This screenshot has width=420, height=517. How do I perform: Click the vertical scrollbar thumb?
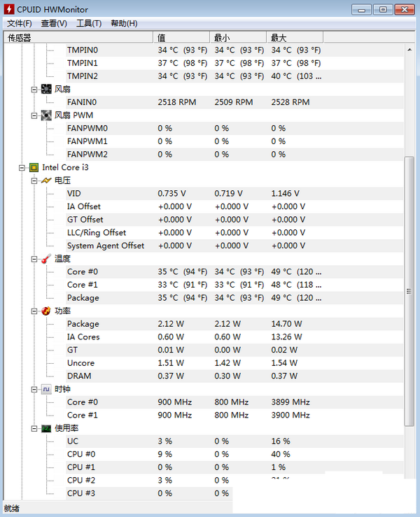pos(409,290)
